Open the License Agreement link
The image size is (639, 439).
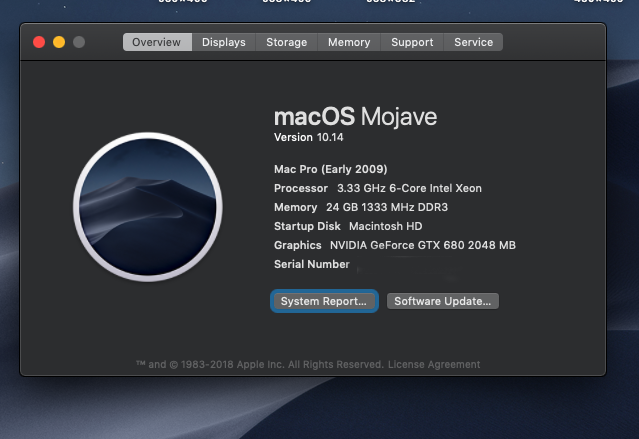tap(434, 364)
